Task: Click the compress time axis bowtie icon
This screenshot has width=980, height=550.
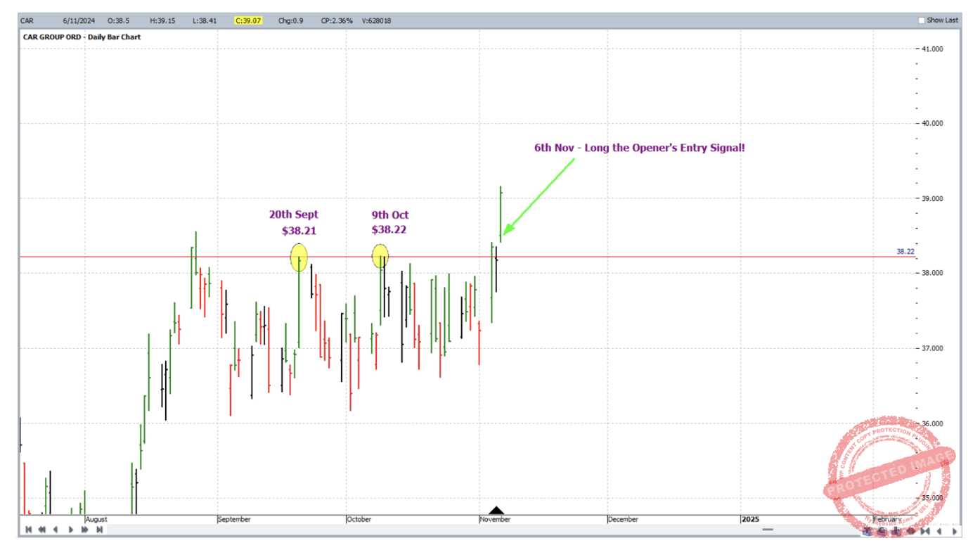Action: pos(925,531)
